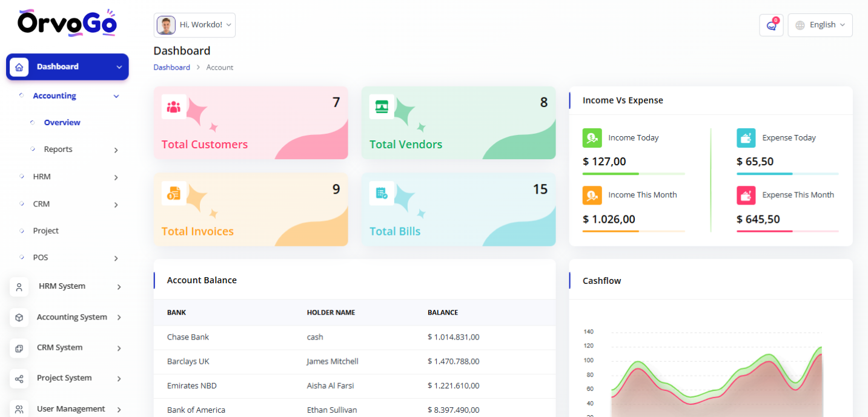
Task: Click the Total Invoices document icon
Action: coord(174,194)
